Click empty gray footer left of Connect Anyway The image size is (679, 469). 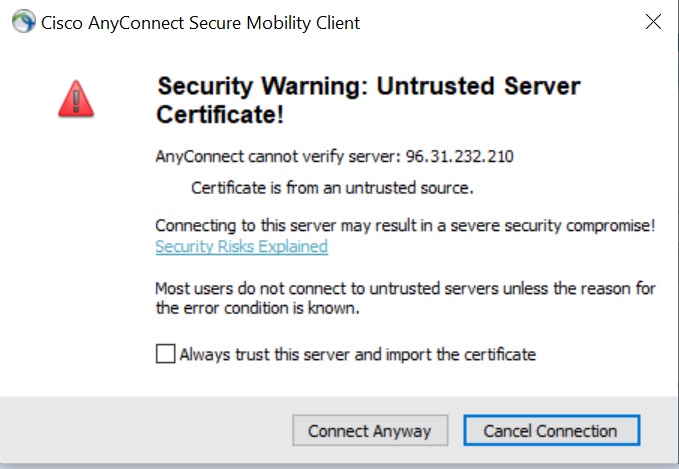[145, 430]
